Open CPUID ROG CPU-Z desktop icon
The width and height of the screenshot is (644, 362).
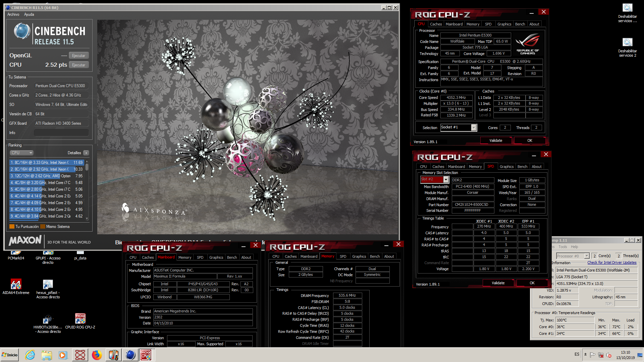pyautogui.click(x=80, y=321)
